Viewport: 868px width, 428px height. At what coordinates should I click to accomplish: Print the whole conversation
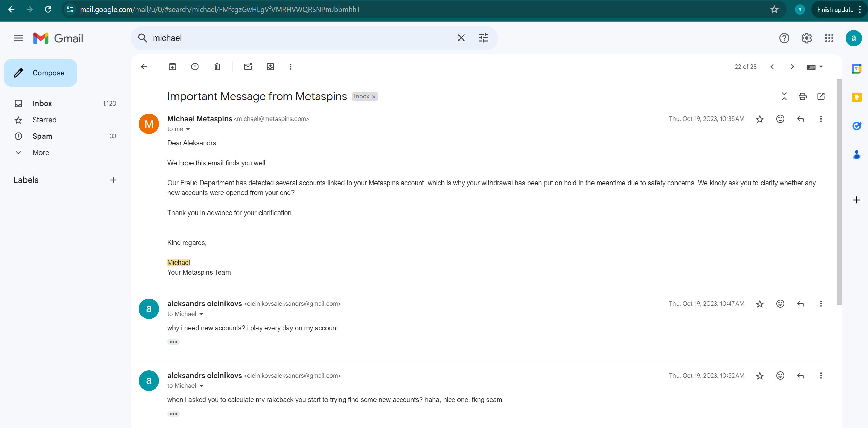click(x=803, y=96)
